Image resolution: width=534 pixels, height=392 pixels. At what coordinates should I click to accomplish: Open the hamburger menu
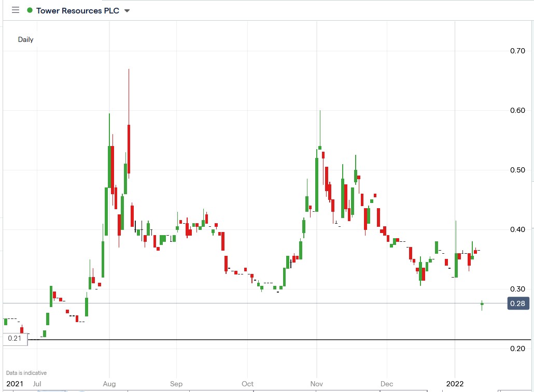pyautogui.click(x=16, y=10)
